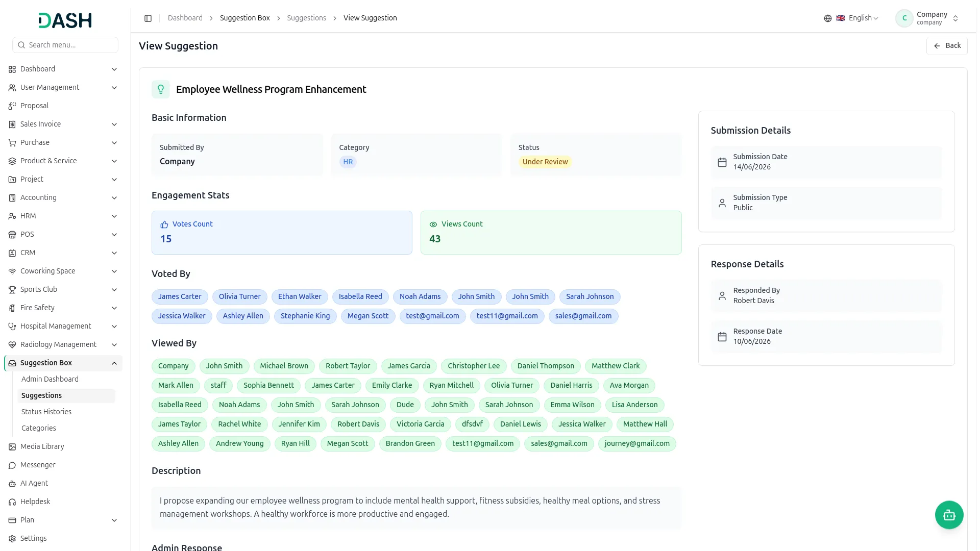
Task: Click the chatbot floating icon
Action: [x=949, y=515]
